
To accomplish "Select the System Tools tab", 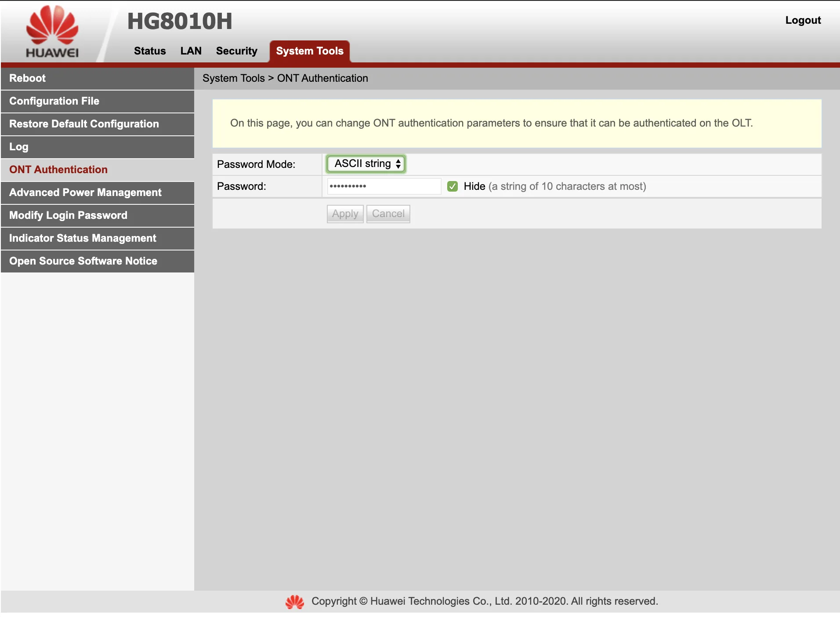I will tap(309, 51).
